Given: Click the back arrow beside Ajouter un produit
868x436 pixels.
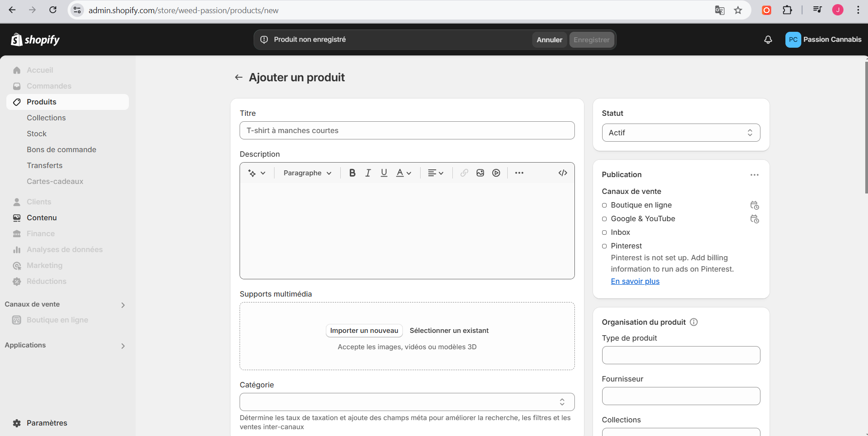Looking at the screenshot, I should click(x=239, y=78).
